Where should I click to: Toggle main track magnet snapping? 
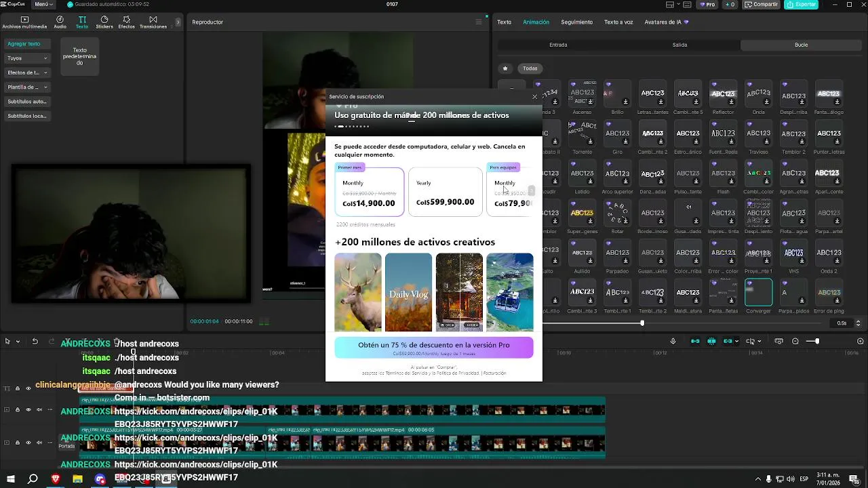point(695,342)
